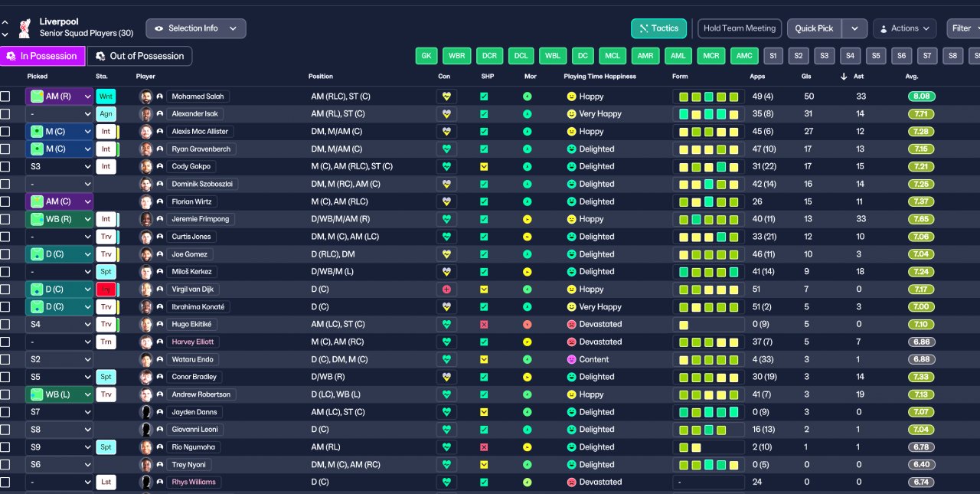The image size is (980, 494).
Task: Click Dominik Szoboszlai's player portrait
Action: pos(146,184)
